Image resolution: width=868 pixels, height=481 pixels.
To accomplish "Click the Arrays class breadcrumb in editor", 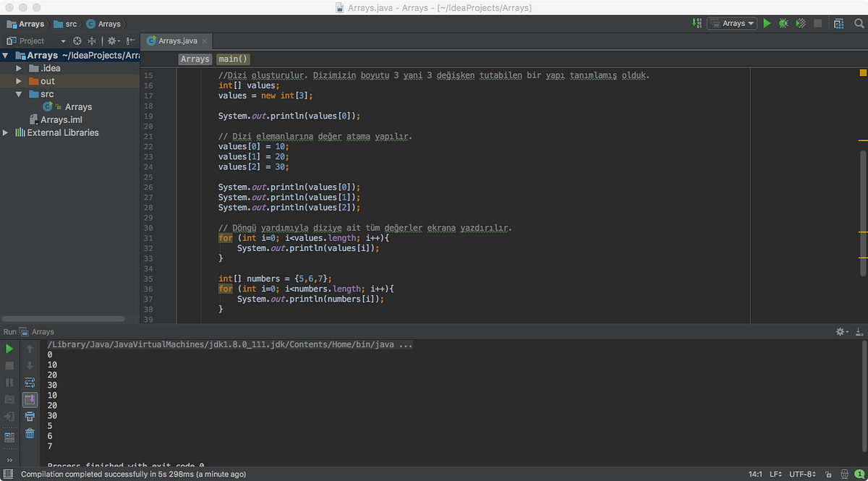I will 195,59.
